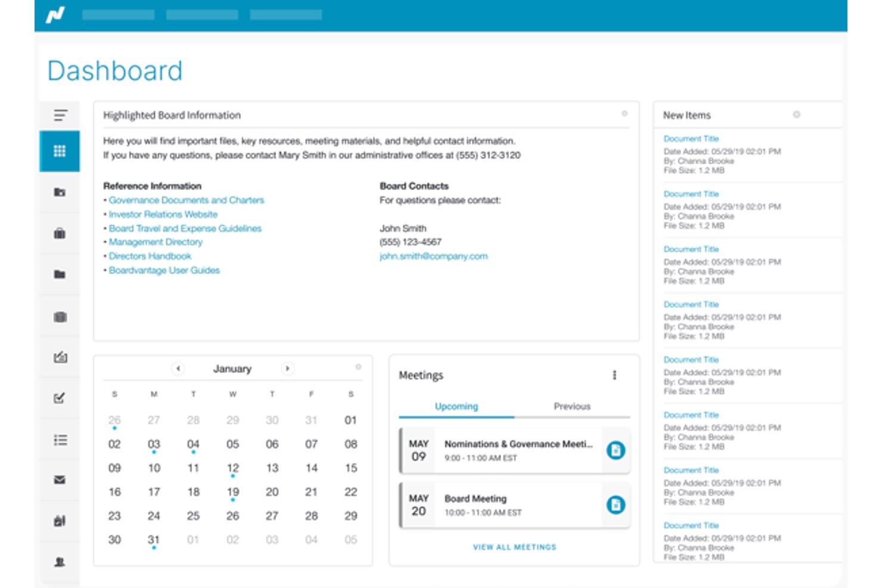Select January 19 in the calendar
This screenshot has height=588, width=882.
pos(232,492)
